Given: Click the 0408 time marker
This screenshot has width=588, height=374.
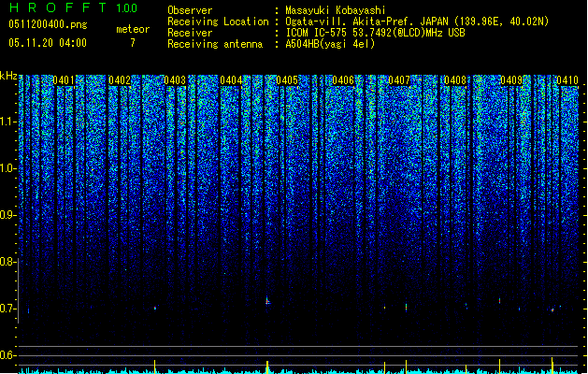Looking at the screenshot, I should (x=455, y=80).
